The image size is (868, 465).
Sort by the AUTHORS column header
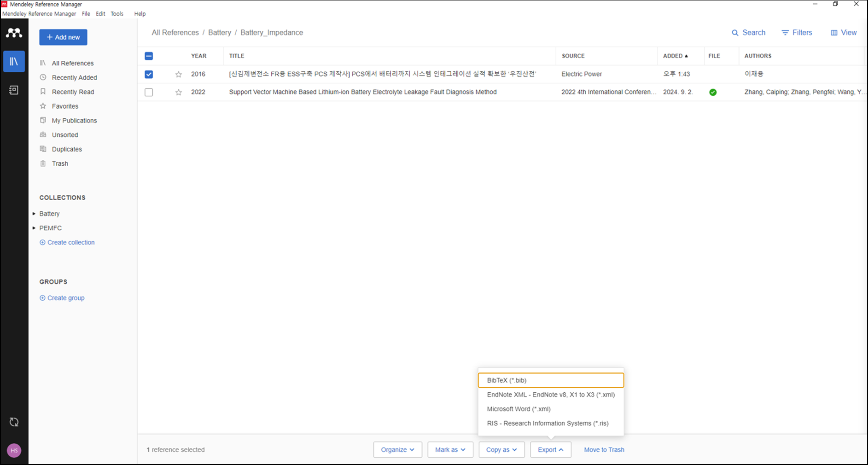click(x=758, y=56)
